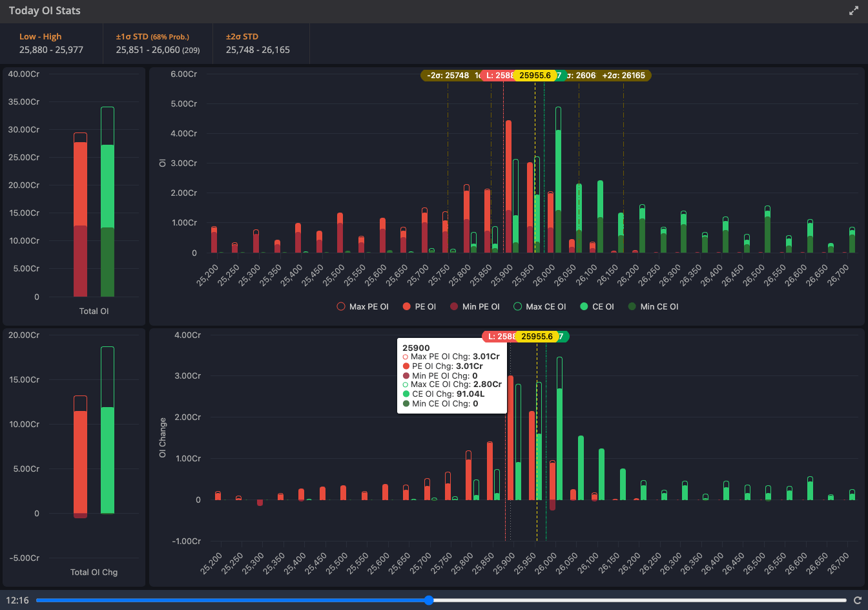This screenshot has height=610, width=868.
Task: Click the refresh icon beside the time slider
Action: (857, 600)
